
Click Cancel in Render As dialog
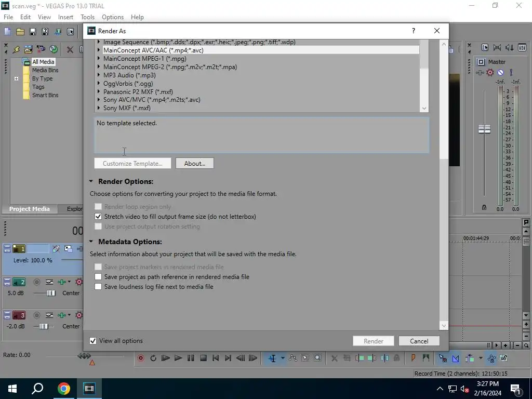point(419,341)
